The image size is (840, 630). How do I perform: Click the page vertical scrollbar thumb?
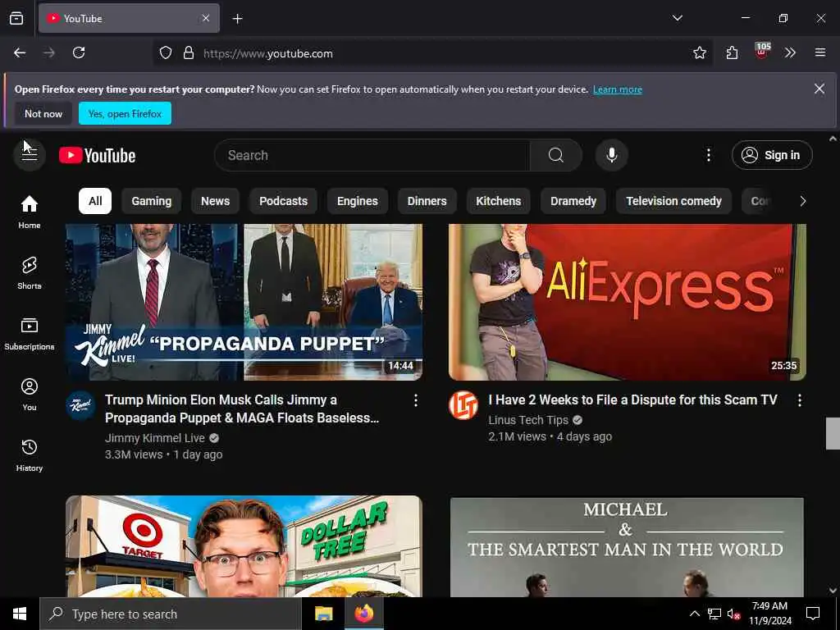coord(833,433)
